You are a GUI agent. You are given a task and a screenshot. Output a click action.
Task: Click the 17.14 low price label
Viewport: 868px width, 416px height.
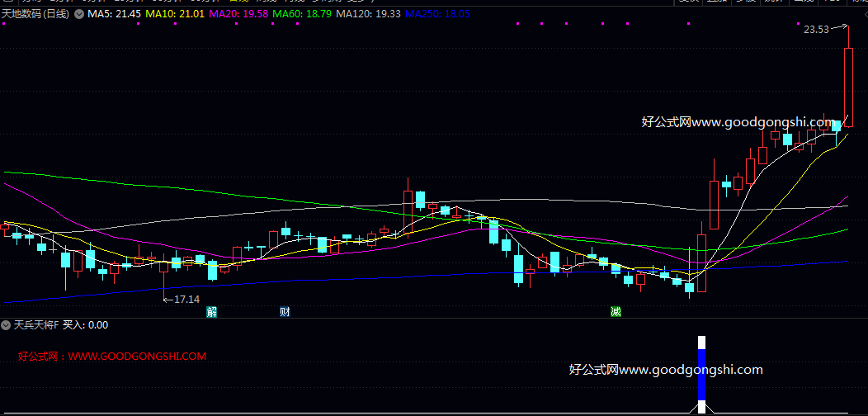pyautogui.click(x=186, y=299)
